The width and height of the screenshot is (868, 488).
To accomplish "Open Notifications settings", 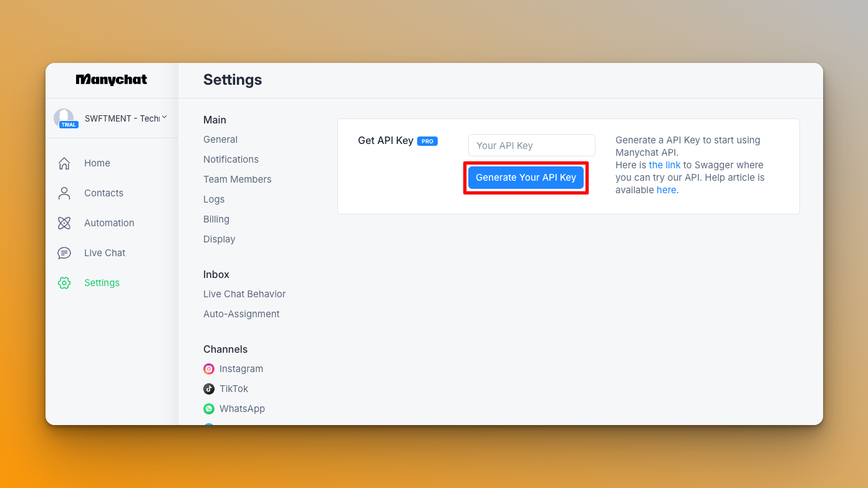I will click(x=231, y=160).
